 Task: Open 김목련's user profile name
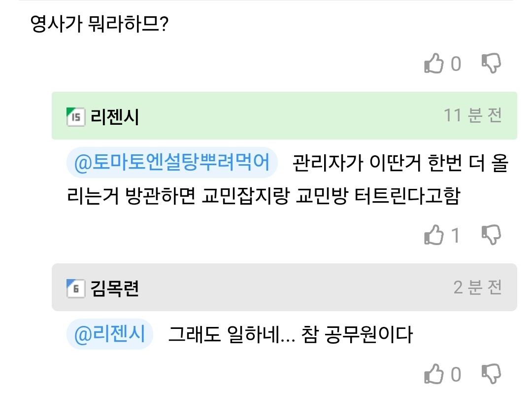tap(115, 288)
